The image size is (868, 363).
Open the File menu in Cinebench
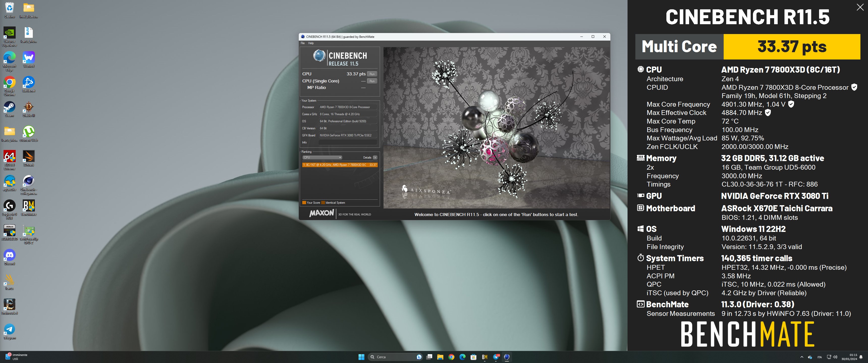tap(303, 43)
